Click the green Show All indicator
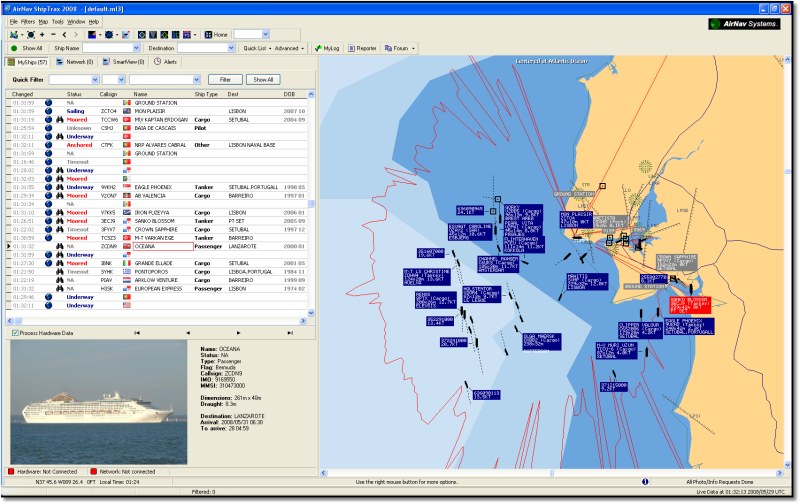The height and width of the screenshot is (504, 800). 14,48
